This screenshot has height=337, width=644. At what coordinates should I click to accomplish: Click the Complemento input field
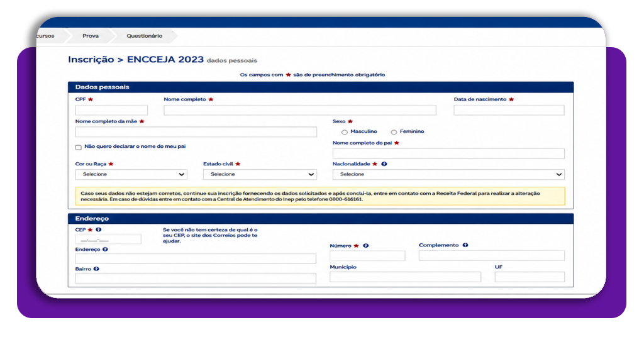tap(492, 256)
